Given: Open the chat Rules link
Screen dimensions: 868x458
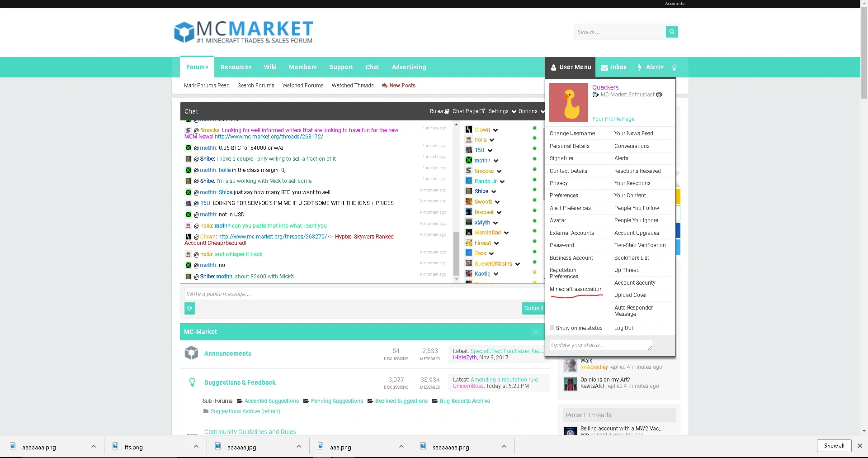Looking at the screenshot, I should point(439,111).
